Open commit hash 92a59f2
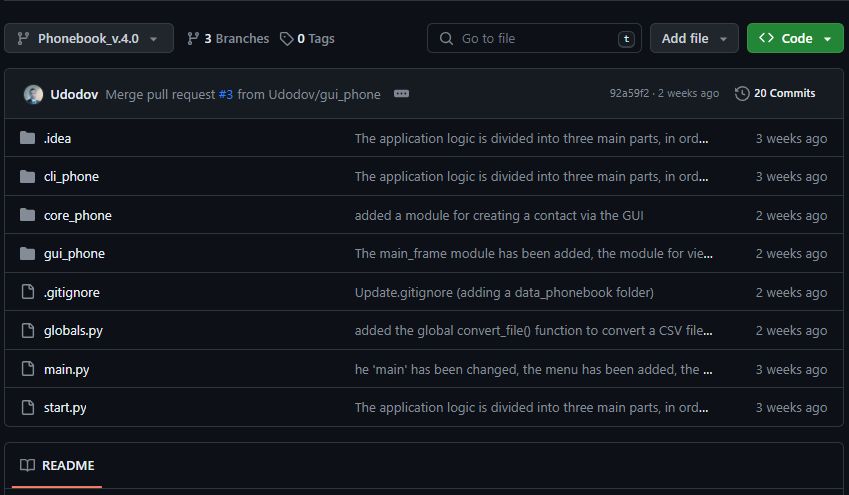 coord(629,93)
